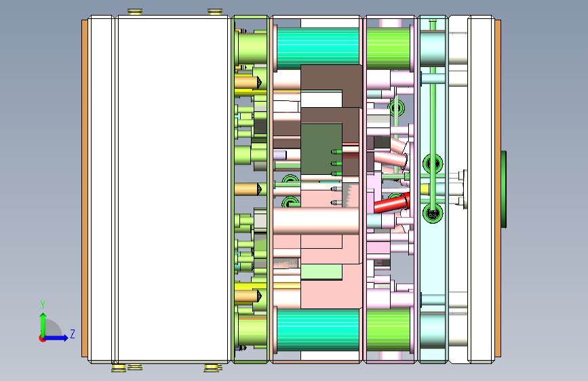Select the red angled pin in the mold

click(x=392, y=203)
